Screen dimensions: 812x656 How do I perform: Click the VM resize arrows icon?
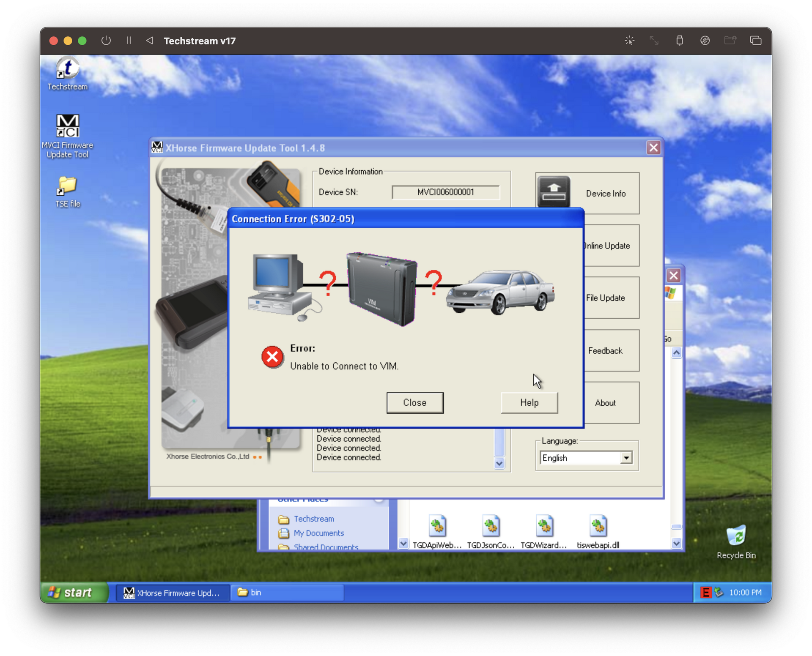[654, 41]
